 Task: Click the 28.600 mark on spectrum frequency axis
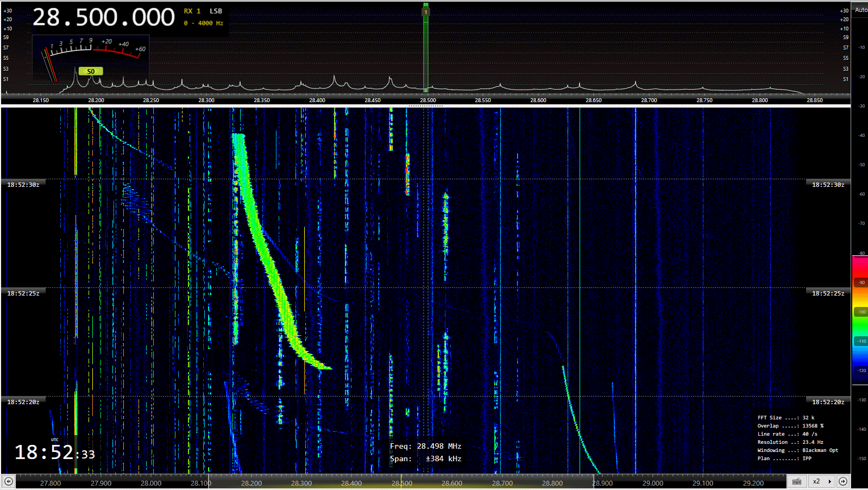tap(538, 100)
